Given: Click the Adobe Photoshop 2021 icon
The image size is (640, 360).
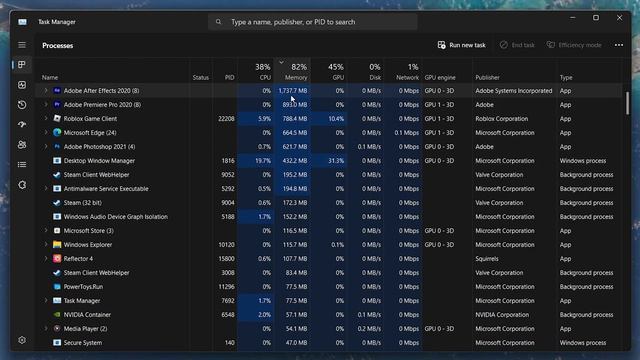Looking at the screenshot, I should (57, 147).
